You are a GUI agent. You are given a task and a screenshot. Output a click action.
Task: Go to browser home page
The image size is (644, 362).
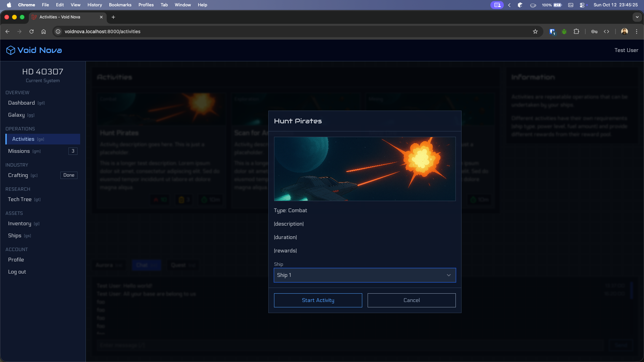[44, 32]
